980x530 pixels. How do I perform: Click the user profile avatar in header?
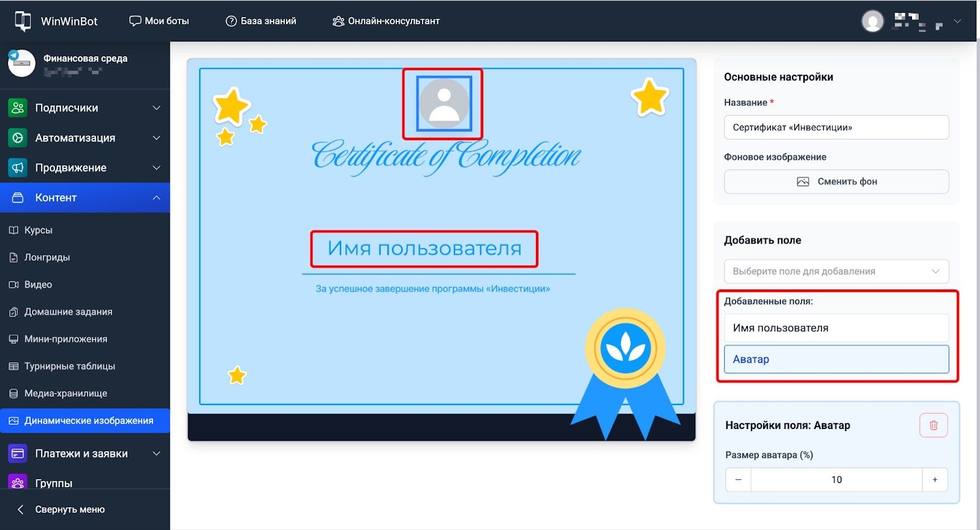pos(872,21)
